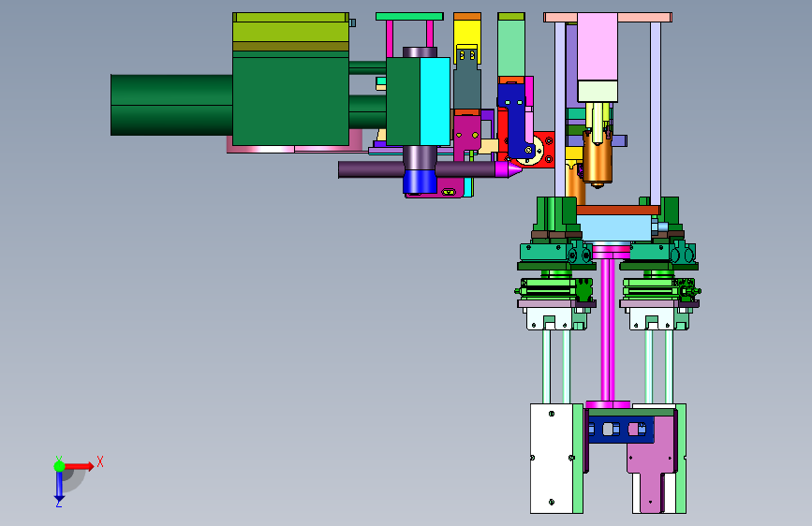Select the dark blue bracket with square holes

click(x=620, y=430)
